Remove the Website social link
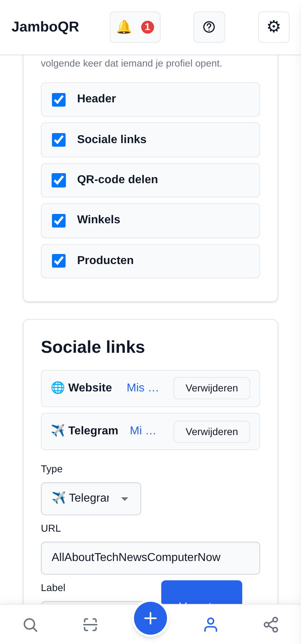 [x=212, y=388]
